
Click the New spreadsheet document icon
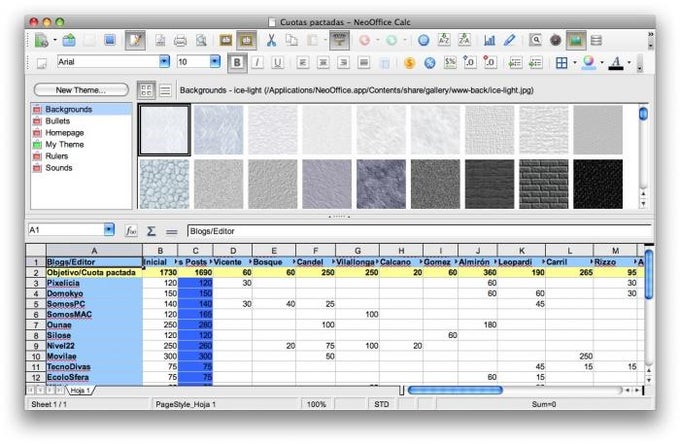pos(42,40)
